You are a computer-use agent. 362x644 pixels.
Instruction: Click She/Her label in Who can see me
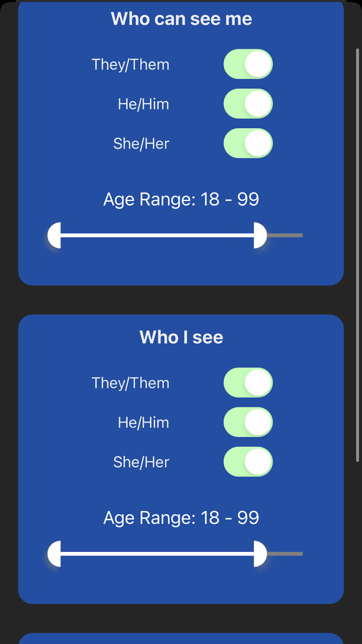(141, 143)
